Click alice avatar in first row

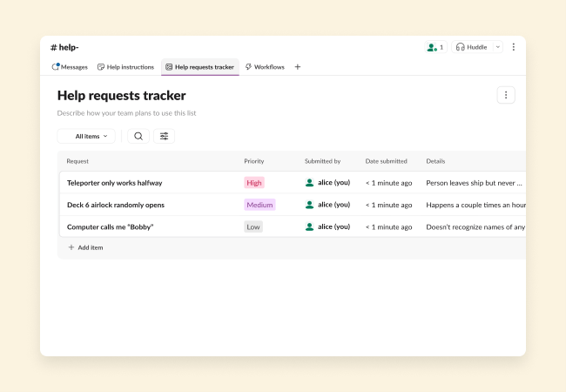(309, 183)
